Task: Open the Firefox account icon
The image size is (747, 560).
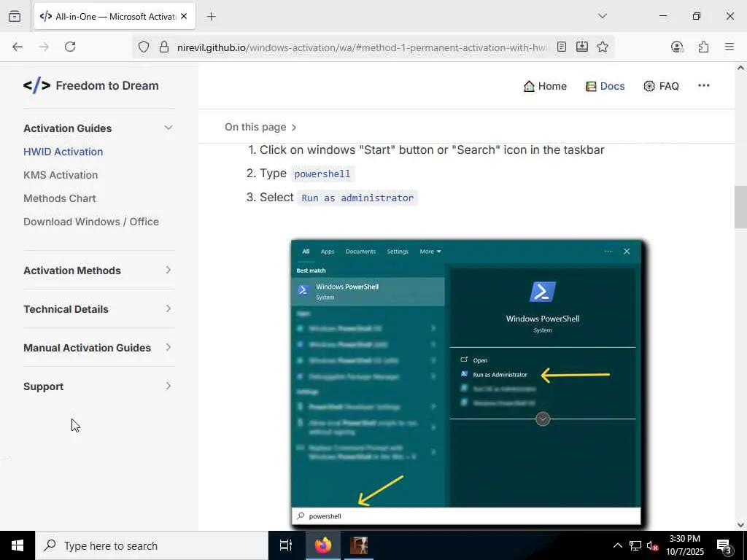Action: pos(677,47)
